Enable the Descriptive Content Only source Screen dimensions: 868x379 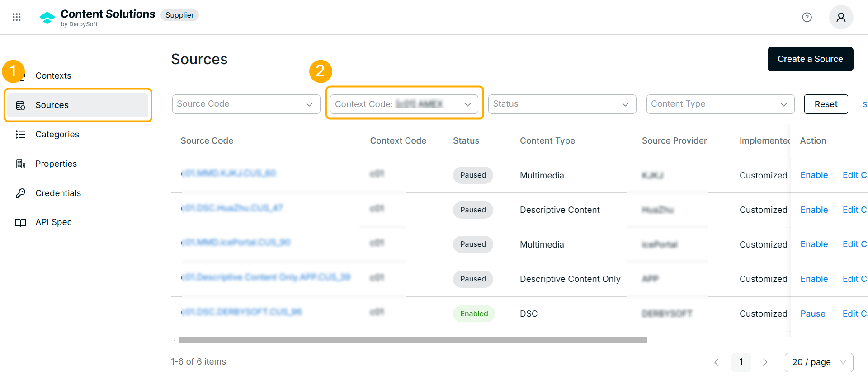click(x=814, y=279)
